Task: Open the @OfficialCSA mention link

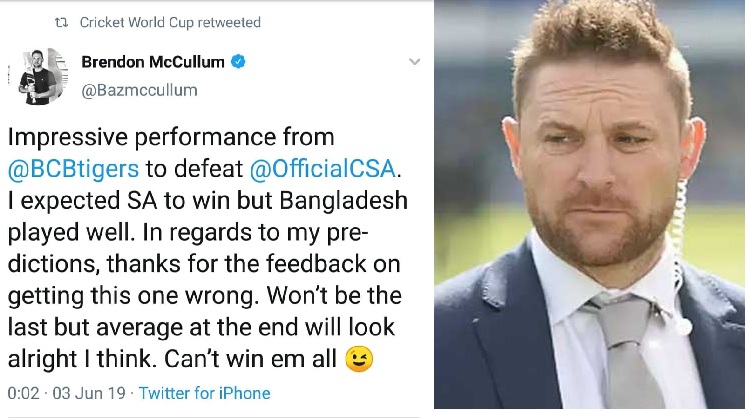Action: 323,169
